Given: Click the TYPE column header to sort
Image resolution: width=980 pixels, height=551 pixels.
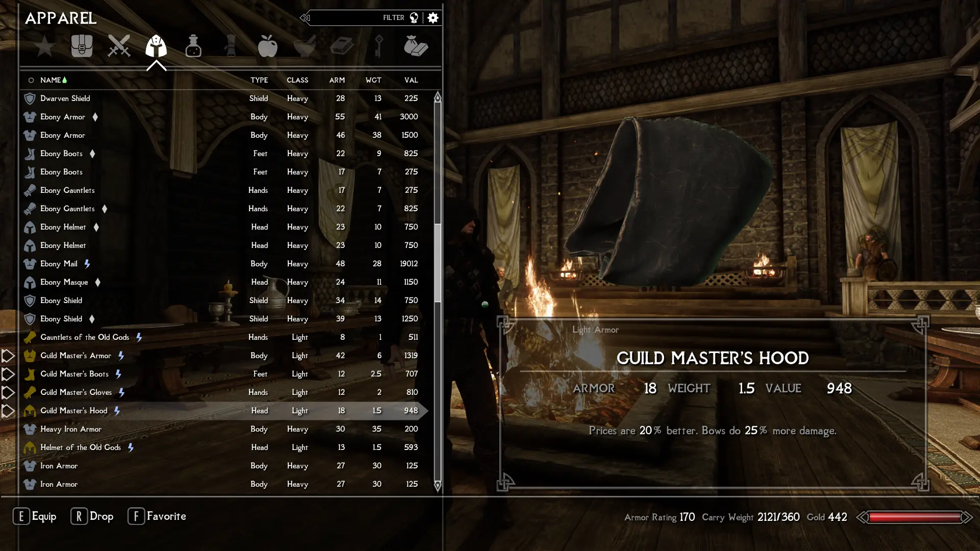Looking at the screenshot, I should 259,80.
